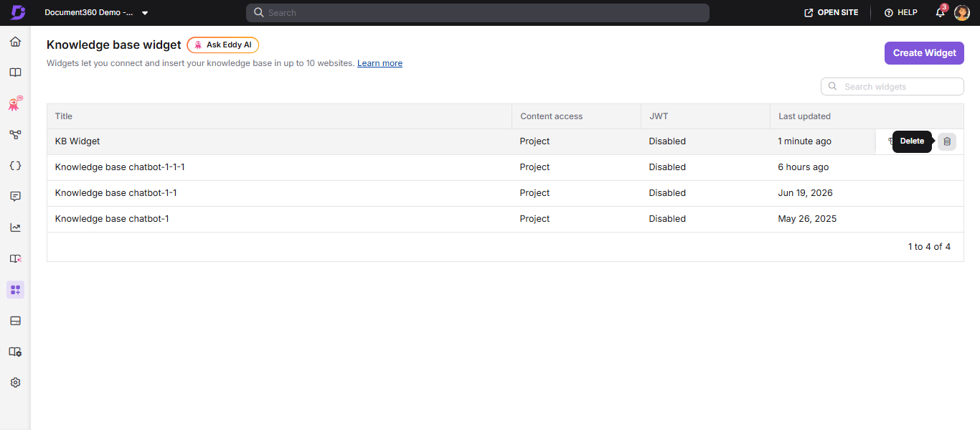
Task: Open the KB Widget row title
Action: click(77, 141)
